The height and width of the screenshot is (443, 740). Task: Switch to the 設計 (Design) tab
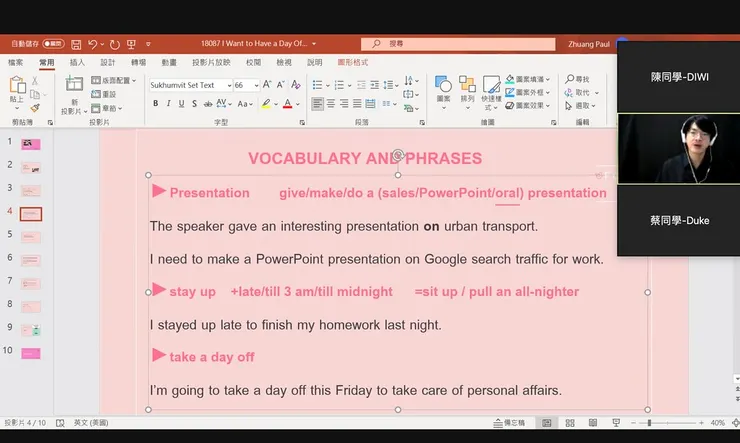tap(108, 62)
